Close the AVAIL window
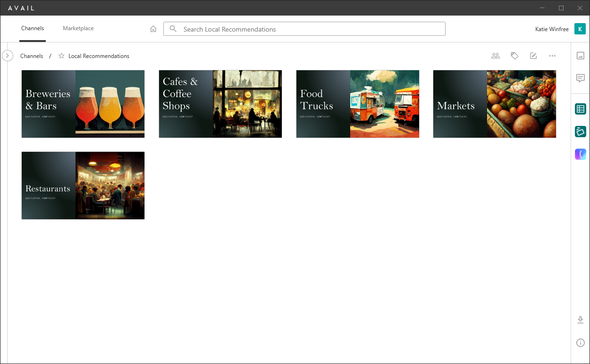Image resolution: width=590 pixels, height=364 pixels. [580, 8]
